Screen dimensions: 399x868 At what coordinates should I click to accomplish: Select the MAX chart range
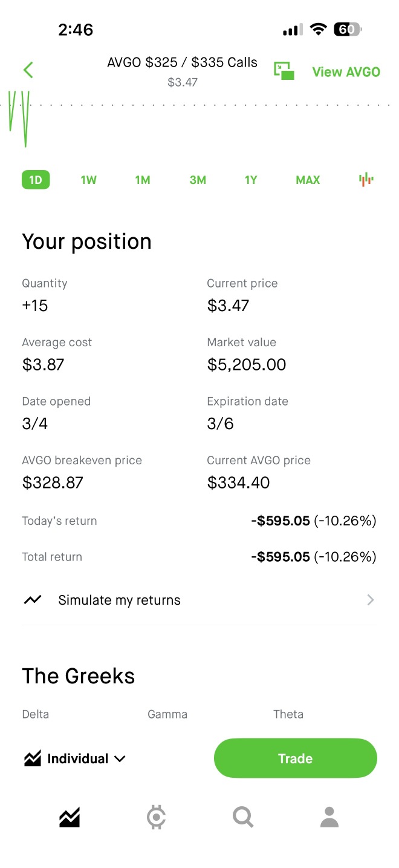(308, 180)
